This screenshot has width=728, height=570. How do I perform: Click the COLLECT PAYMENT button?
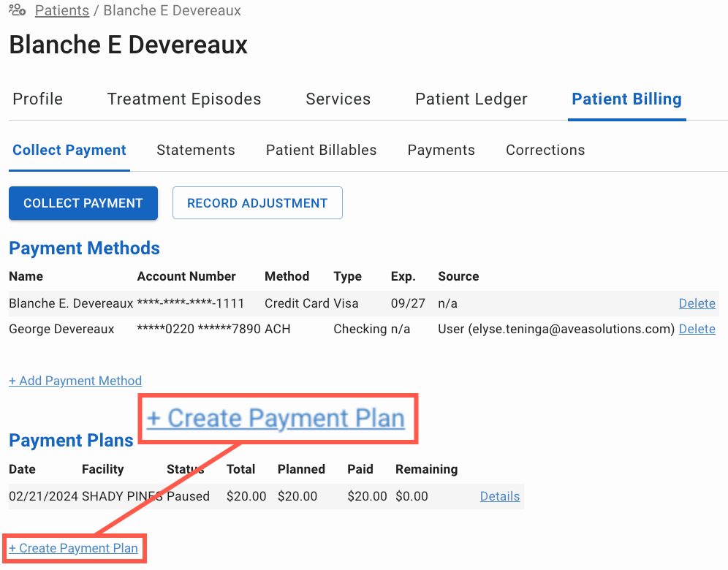(83, 202)
